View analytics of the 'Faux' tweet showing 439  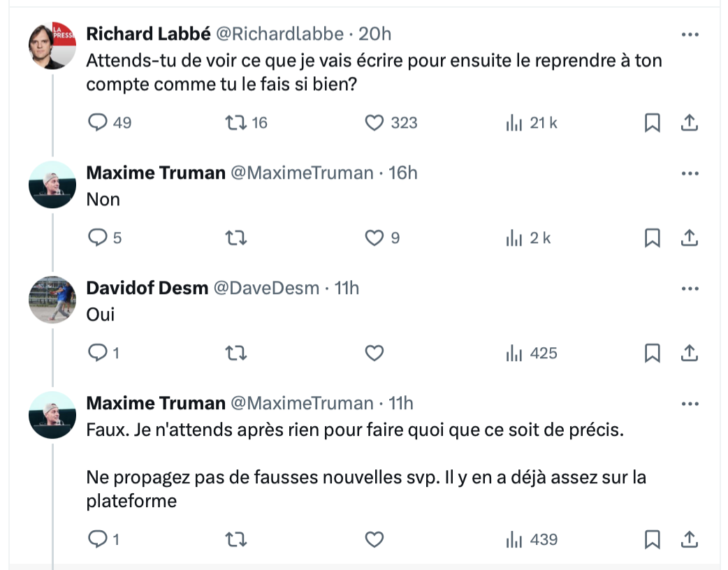[x=532, y=539]
